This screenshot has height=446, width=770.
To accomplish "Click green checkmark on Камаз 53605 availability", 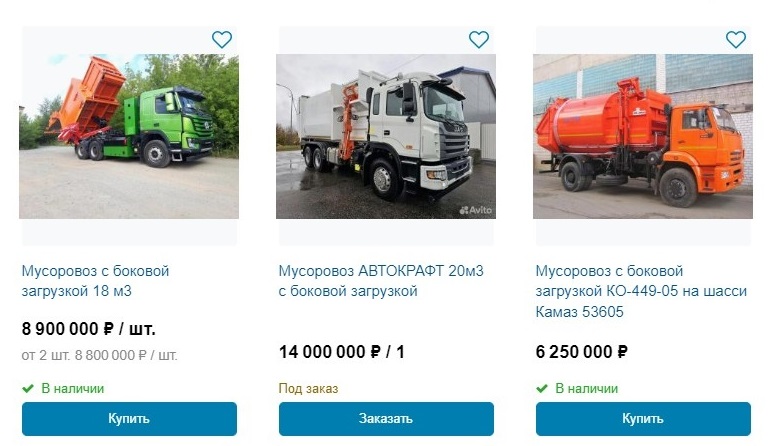I will pyautogui.click(x=542, y=389).
